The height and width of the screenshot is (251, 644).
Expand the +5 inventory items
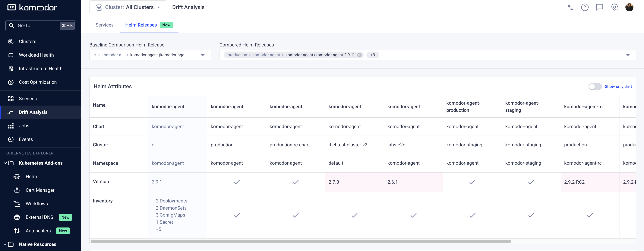click(159, 229)
